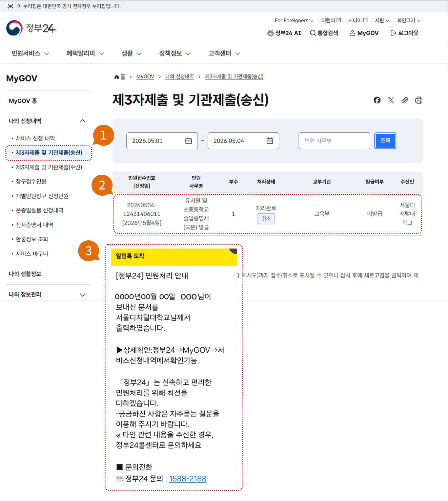
Task: Open start date calendar picker icon
Action: click(x=189, y=141)
